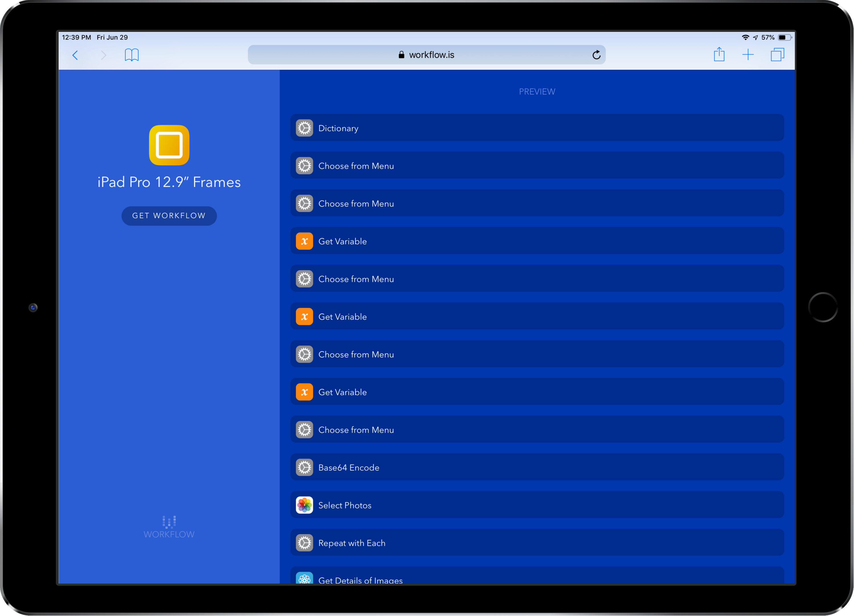This screenshot has width=854, height=616.
Task: Click the first Choose from Menu gear icon
Action: pyautogui.click(x=304, y=166)
